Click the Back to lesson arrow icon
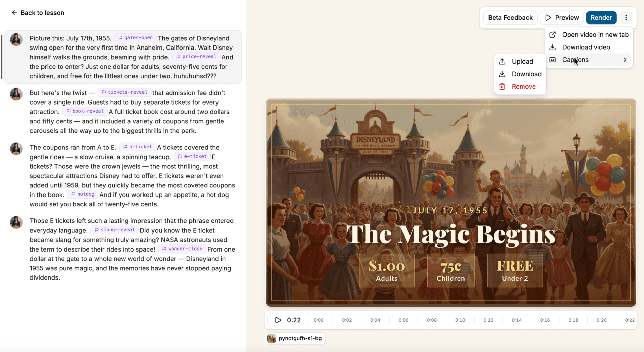The image size is (644, 352). tap(14, 13)
